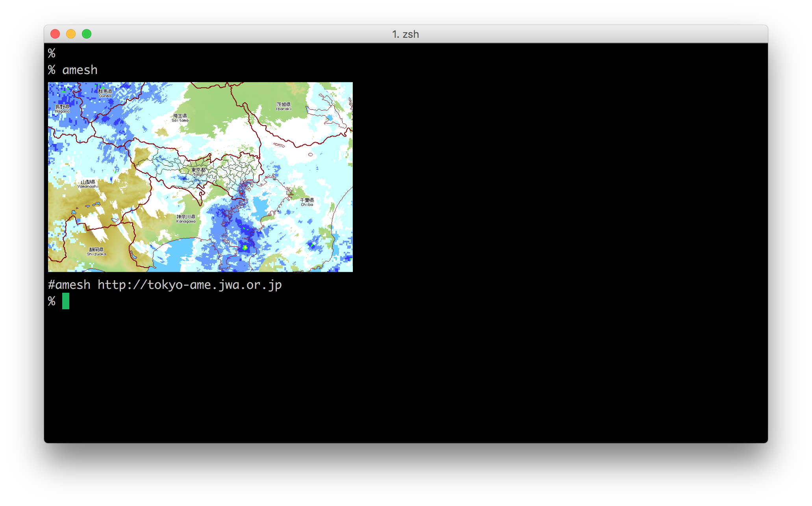
Task: Click the green maximize window button
Action: [87, 34]
